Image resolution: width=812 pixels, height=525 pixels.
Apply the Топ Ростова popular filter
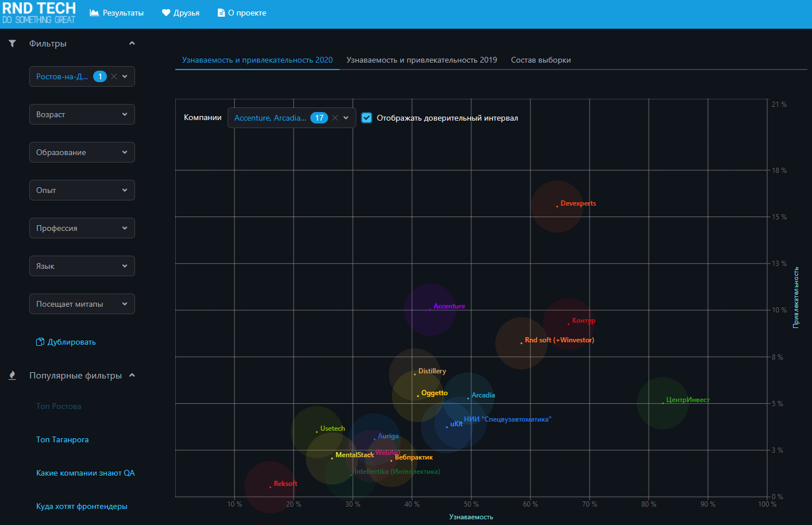pyautogui.click(x=59, y=406)
